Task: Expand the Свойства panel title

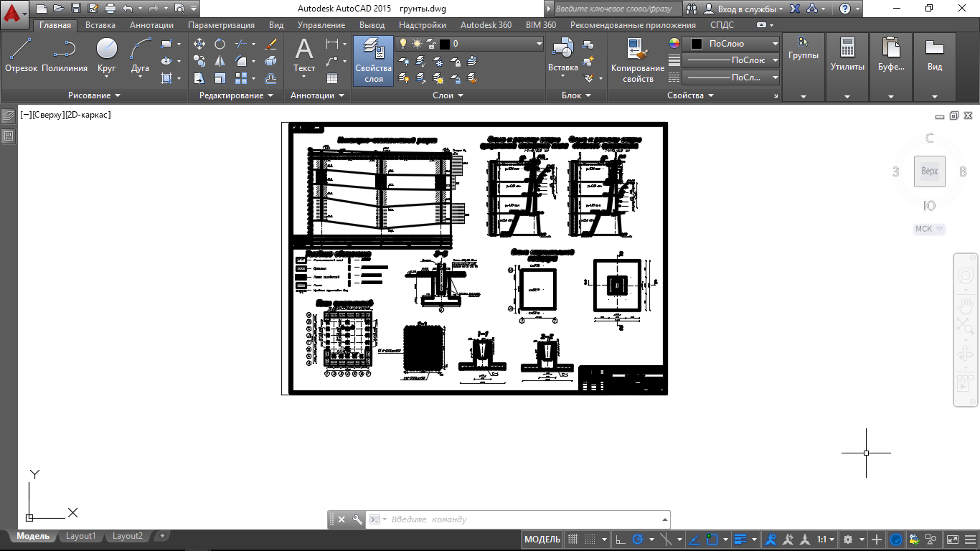Action: (690, 95)
